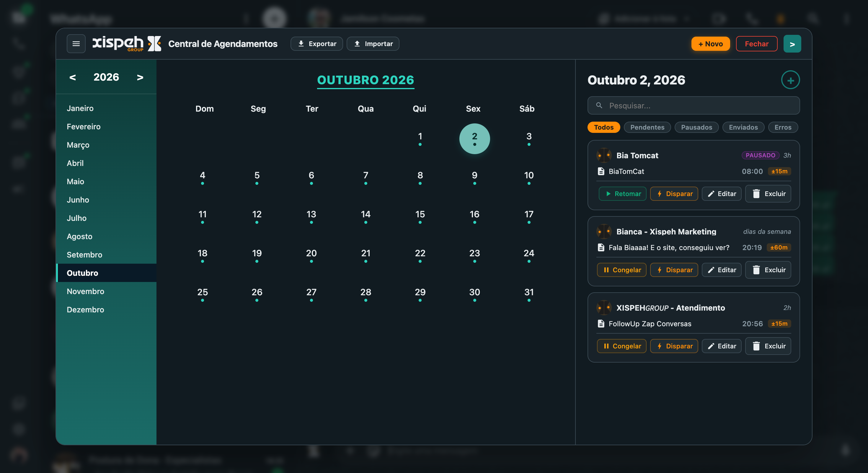Screen dimensions: 868x473
Task: Click the OUTUBRO 2026 heading
Action: click(366, 80)
